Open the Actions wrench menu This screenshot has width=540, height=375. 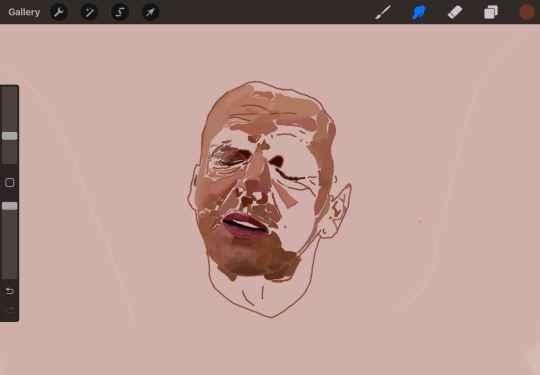(59, 12)
